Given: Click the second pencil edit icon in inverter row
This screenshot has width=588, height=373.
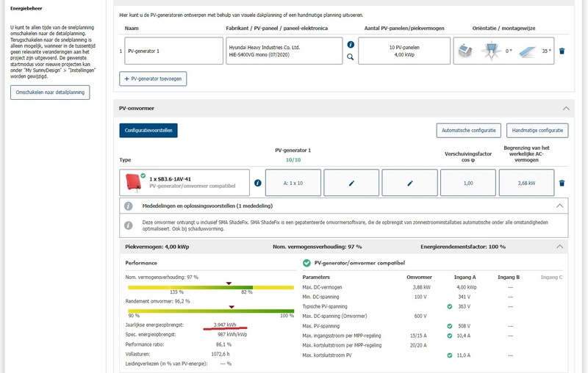Looking at the screenshot, I should [410, 183].
